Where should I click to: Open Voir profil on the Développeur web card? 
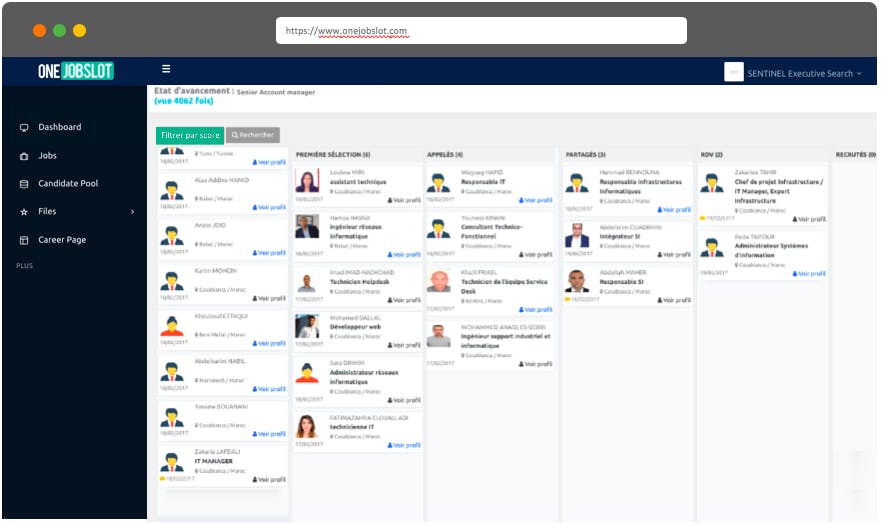404,345
